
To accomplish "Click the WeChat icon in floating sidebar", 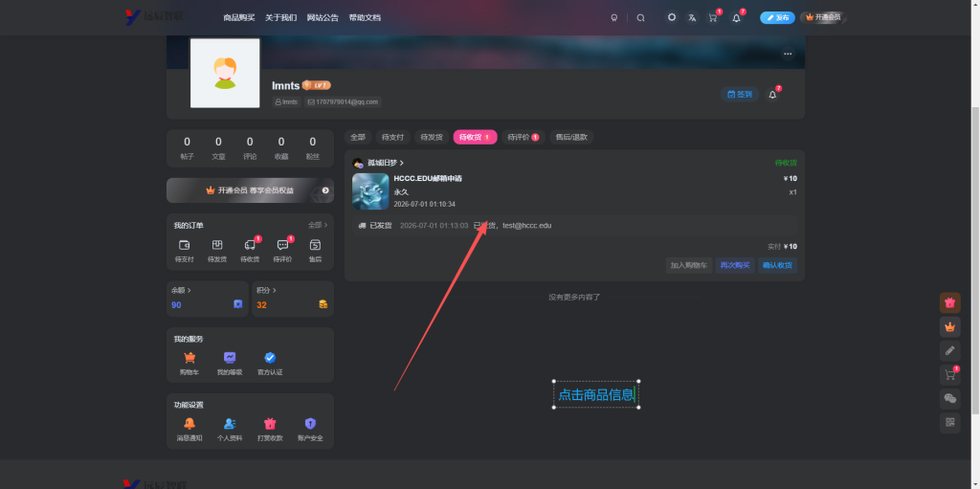I will tap(950, 399).
